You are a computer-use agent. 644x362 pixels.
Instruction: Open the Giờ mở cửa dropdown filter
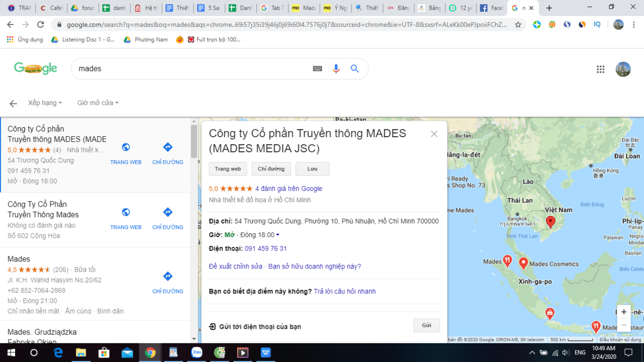click(98, 103)
